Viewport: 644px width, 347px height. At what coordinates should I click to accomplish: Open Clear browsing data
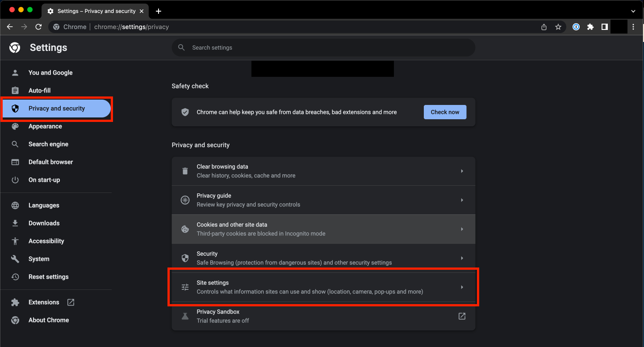click(323, 171)
